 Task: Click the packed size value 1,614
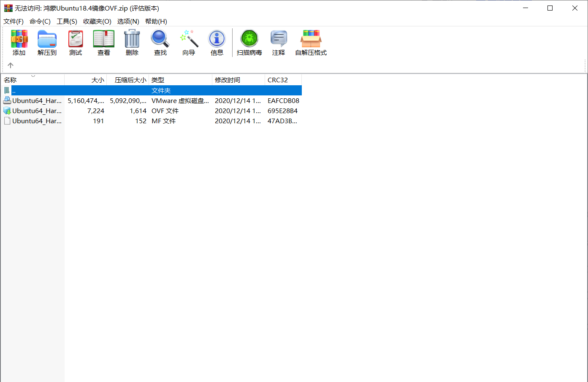pyautogui.click(x=138, y=111)
